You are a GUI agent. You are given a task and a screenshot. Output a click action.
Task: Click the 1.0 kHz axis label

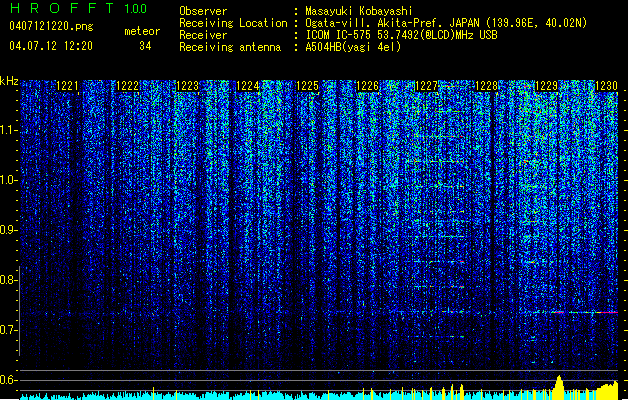tap(8, 180)
